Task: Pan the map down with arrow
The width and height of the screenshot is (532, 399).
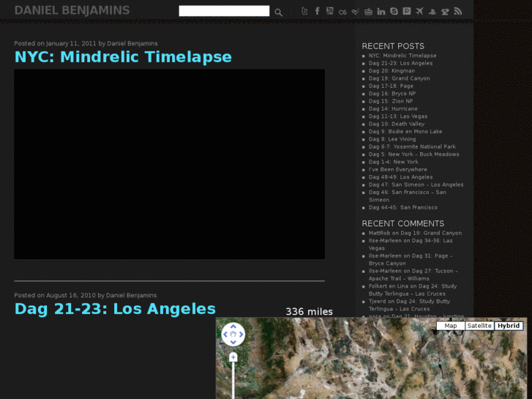Action: click(x=233, y=343)
